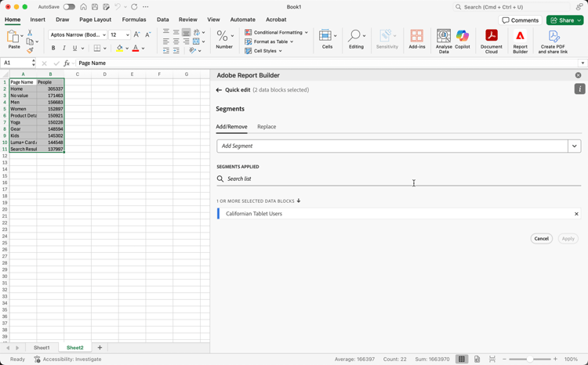Click the Save icon in title bar
This screenshot has width=588, height=365.
(x=95, y=7)
